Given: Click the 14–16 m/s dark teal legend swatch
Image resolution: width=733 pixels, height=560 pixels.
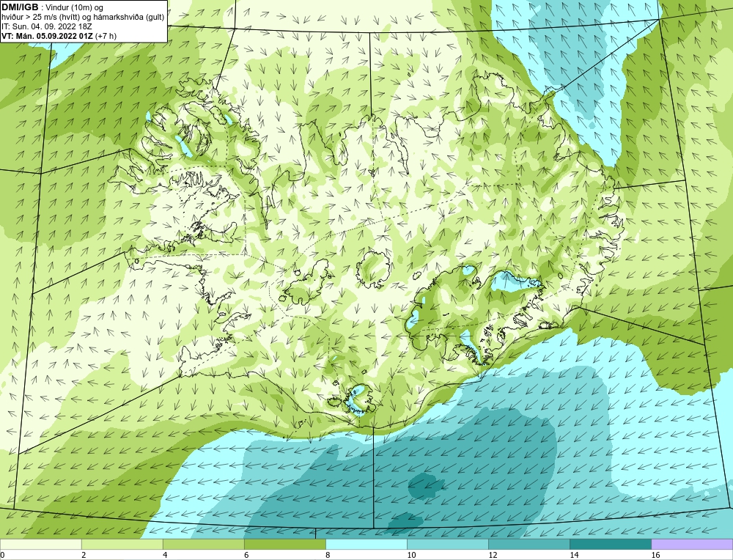Looking at the screenshot, I should point(610,544).
